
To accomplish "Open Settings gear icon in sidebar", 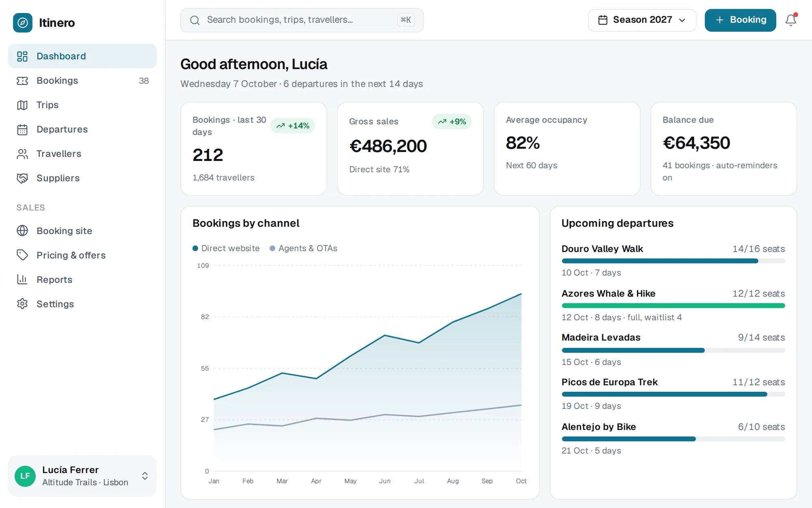I will coord(22,304).
